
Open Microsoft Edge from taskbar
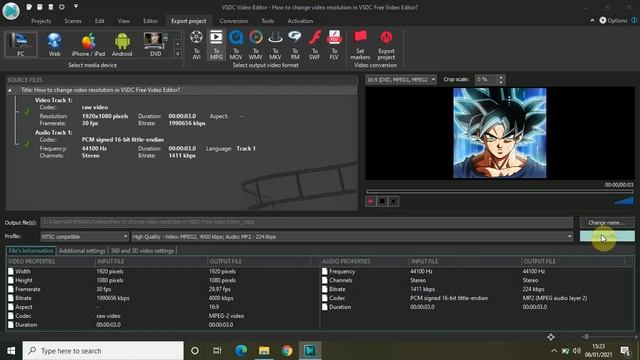point(241,351)
